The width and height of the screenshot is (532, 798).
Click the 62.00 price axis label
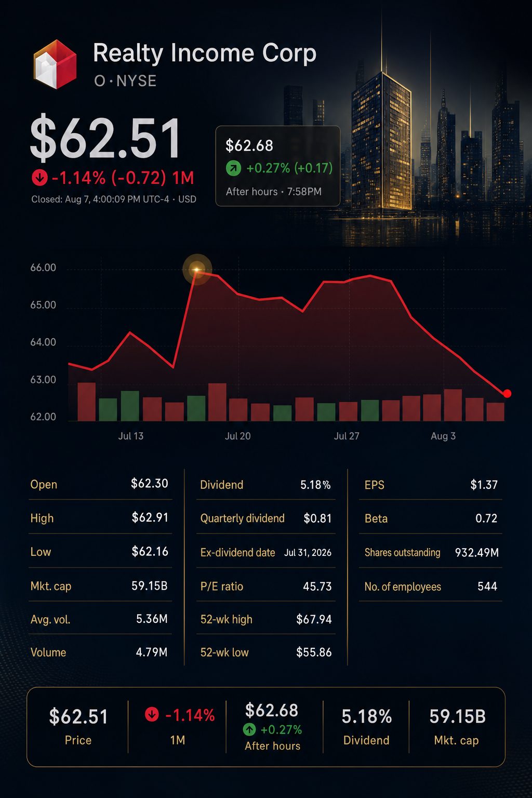[43, 417]
